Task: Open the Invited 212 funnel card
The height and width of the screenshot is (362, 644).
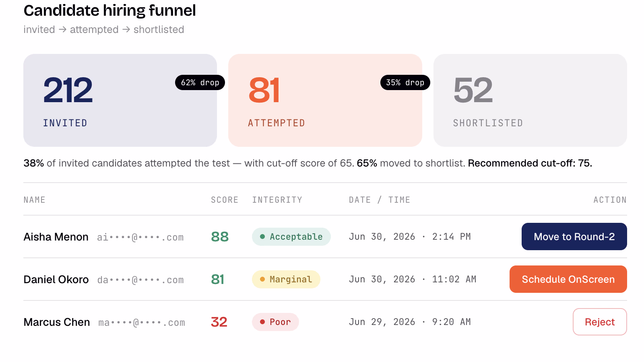Action: (120, 100)
